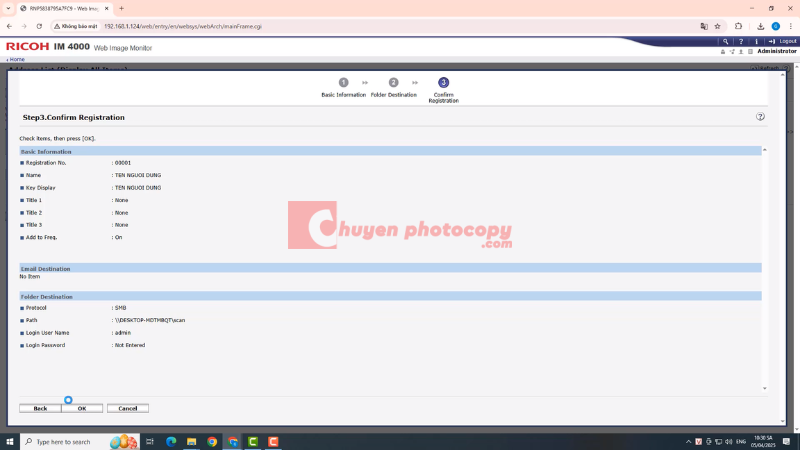Click the ENG language indicator
Image resolution: width=800 pixels, height=450 pixels.
(x=741, y=442)
